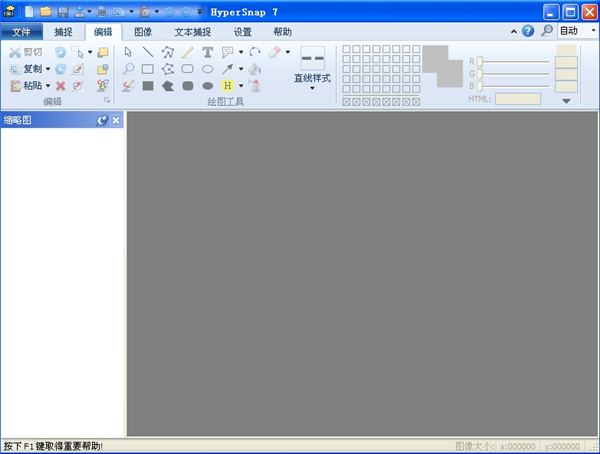
Task: Select the filled rectangle shape tool
Action: (x=148, y=86)
